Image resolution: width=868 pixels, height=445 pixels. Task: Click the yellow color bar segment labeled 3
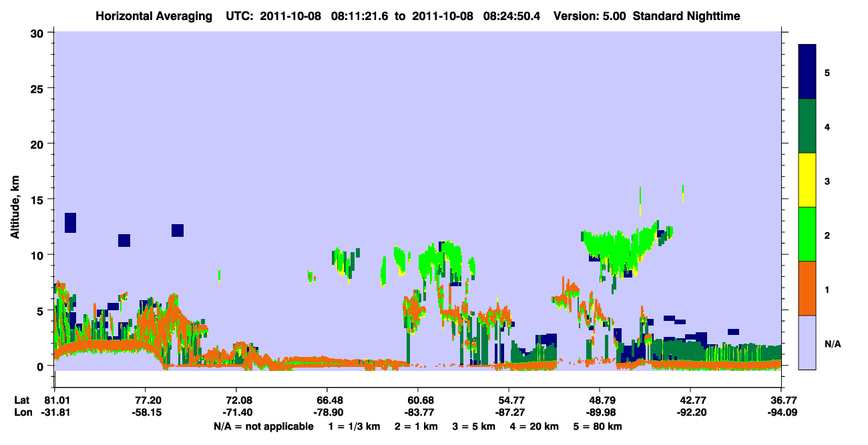807,180
